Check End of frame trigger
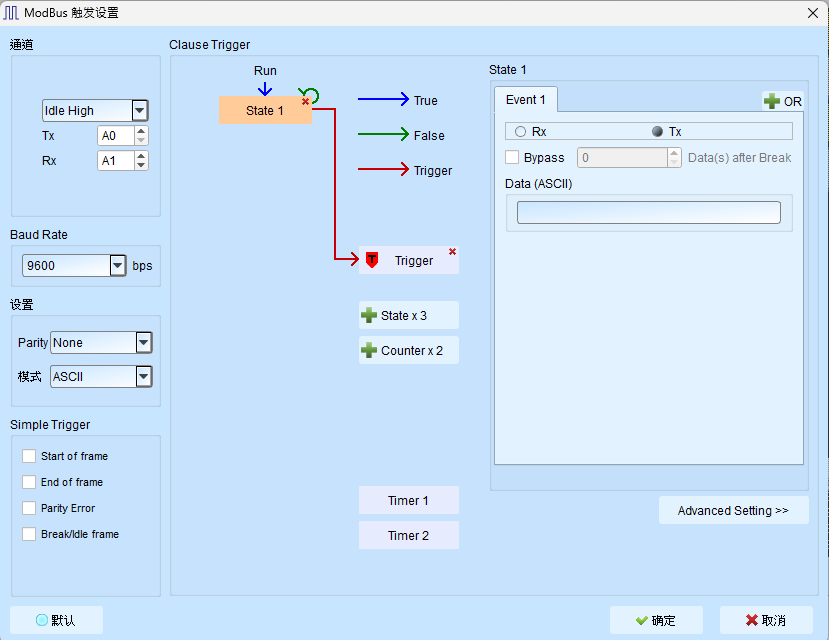Viewport: 829px width, 640px height. click(x=29, y=482)
